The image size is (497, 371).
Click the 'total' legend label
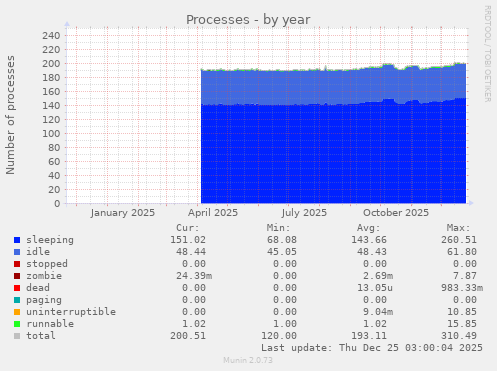click(41, 336)
